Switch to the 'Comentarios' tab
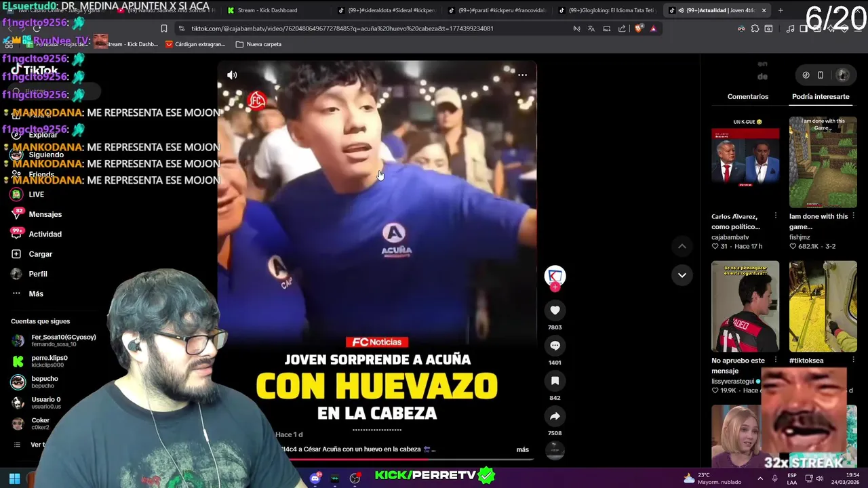Image resolution: width=868 pixels, height=488 pixels. [x=748, y=96]
